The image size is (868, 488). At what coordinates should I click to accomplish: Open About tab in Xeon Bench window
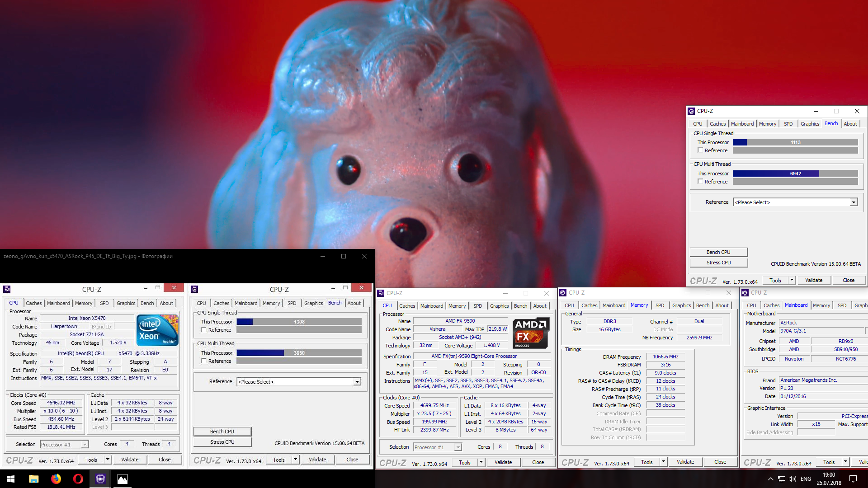pyautogui.click(x=354, y=303)
